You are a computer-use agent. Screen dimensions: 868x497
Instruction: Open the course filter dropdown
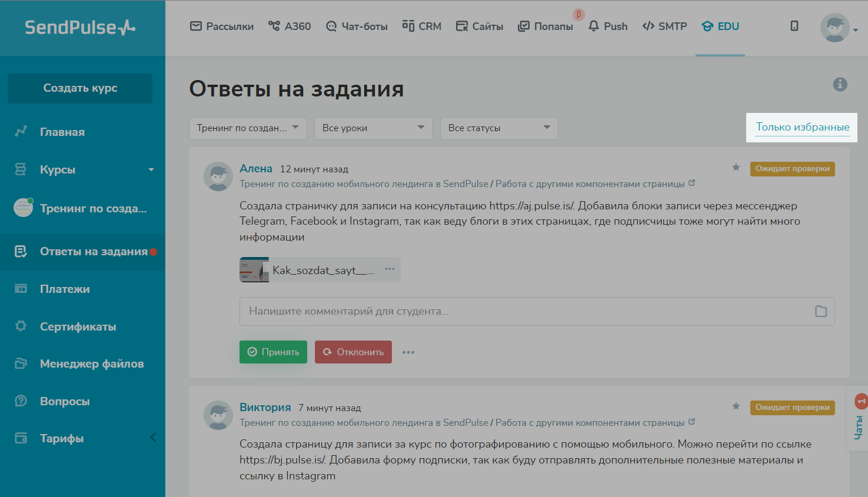click(248, 128)
